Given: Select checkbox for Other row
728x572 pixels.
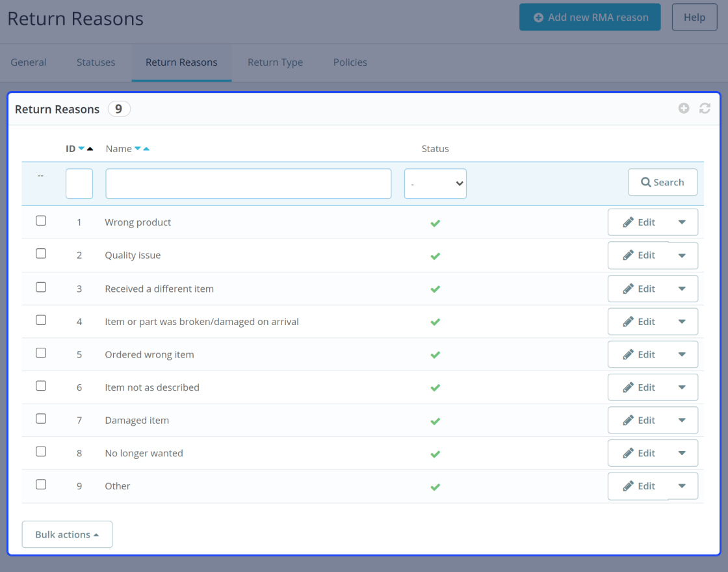Looking at the screenshot, I should coord(41,484).
